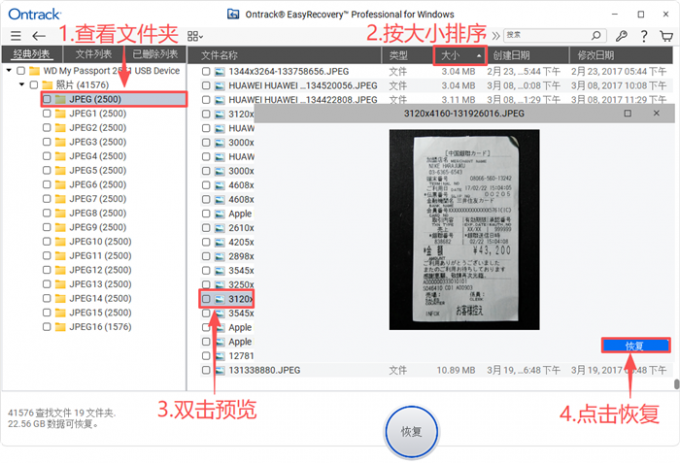Screen dimensions: 680x463
Task: Check the JPEG (2500) folder checkbox
Action: [x=47, y=99]
